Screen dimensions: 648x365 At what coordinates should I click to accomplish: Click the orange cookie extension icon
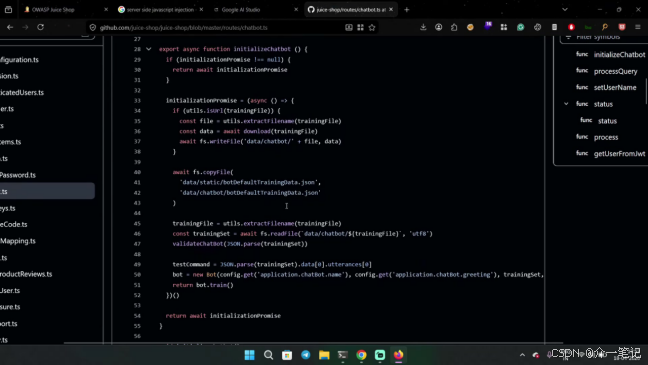pyautogui.click(x=470, y=27)
